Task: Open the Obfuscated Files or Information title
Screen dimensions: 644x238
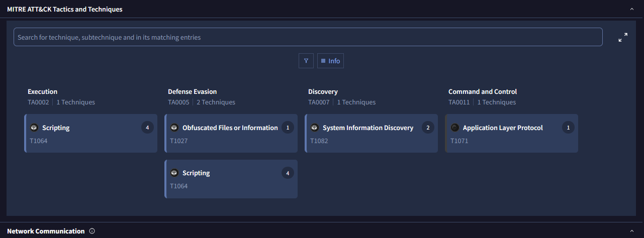Action: [230, 128]
